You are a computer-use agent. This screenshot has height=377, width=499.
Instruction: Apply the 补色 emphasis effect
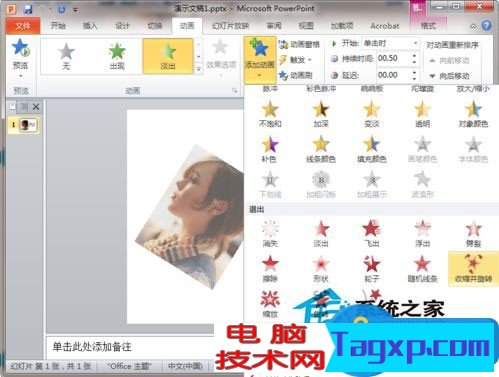pos(270,149)
